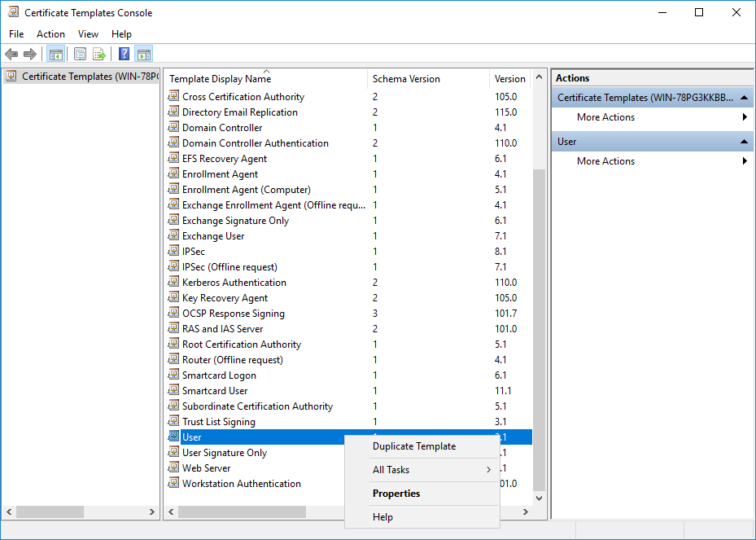Toggle Show/Hide Action Pane toolbar icon
This screenshot has height=540, width=756.
[144, 54]
